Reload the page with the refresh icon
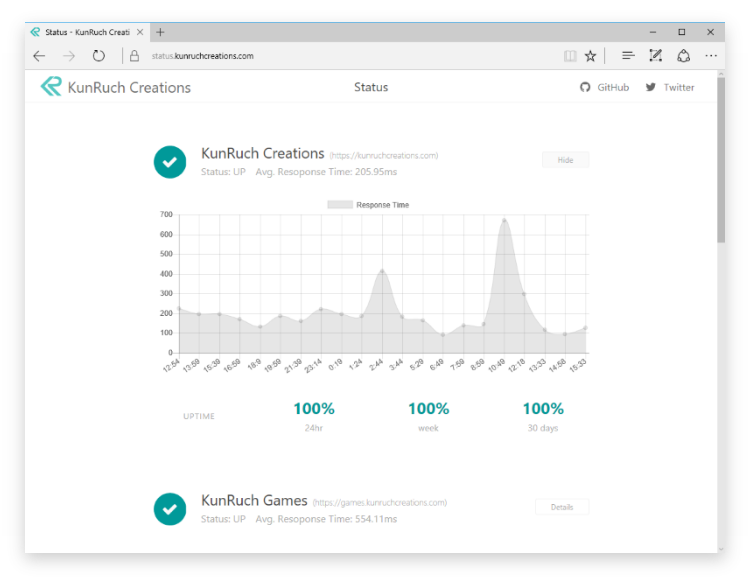Screen dimensions: 750x580 click(x=99, y=56)
